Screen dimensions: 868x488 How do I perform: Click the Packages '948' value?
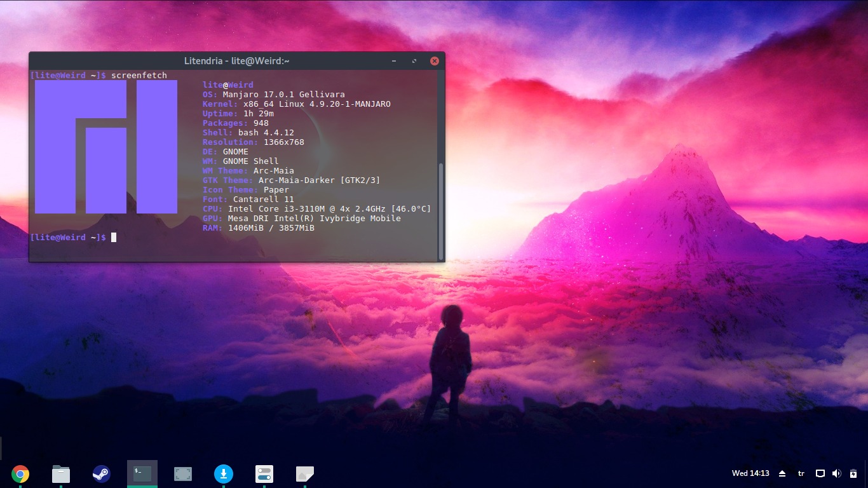261,123
